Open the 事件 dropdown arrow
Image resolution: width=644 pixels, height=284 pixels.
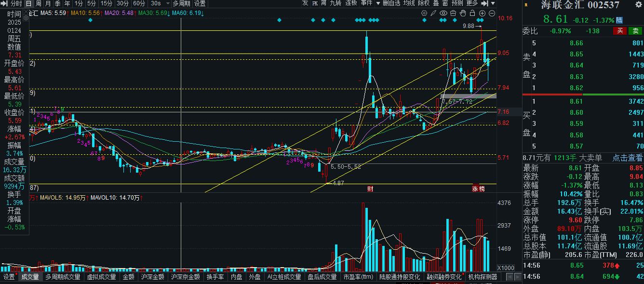tap(378, 3)
